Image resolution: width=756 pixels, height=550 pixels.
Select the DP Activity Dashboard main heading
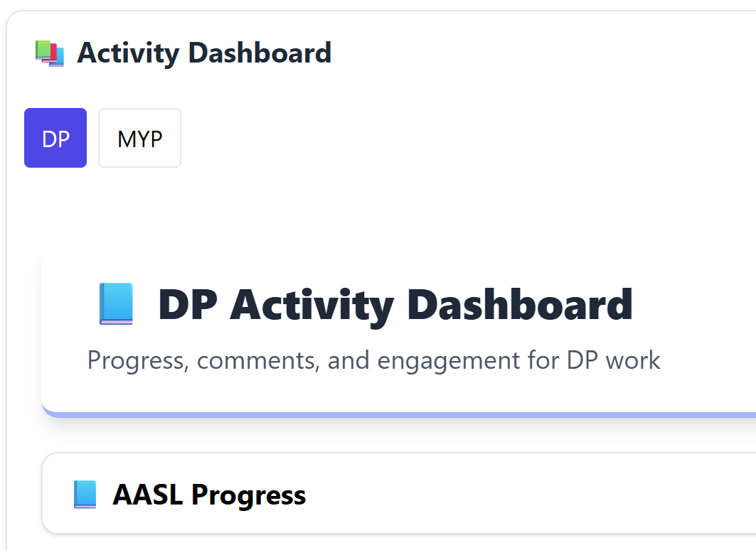point(395,305)
